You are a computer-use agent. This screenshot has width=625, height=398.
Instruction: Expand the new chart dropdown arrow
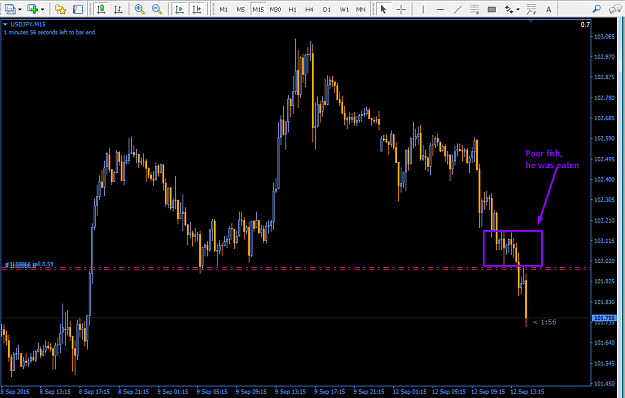(42, 9)
